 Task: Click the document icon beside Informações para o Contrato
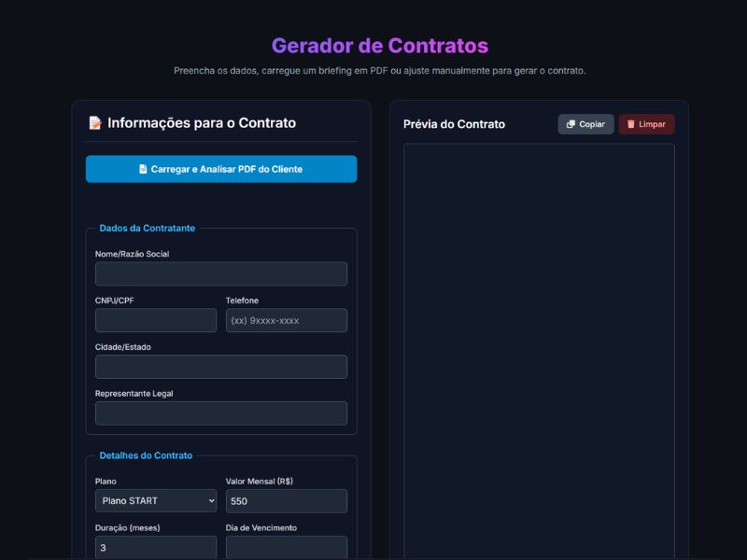[x=94, y=122]
